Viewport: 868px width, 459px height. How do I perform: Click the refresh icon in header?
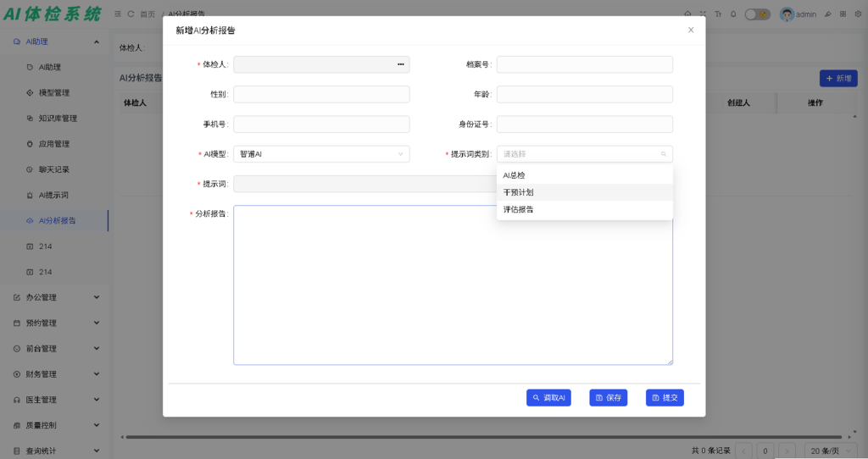point(131,14)
